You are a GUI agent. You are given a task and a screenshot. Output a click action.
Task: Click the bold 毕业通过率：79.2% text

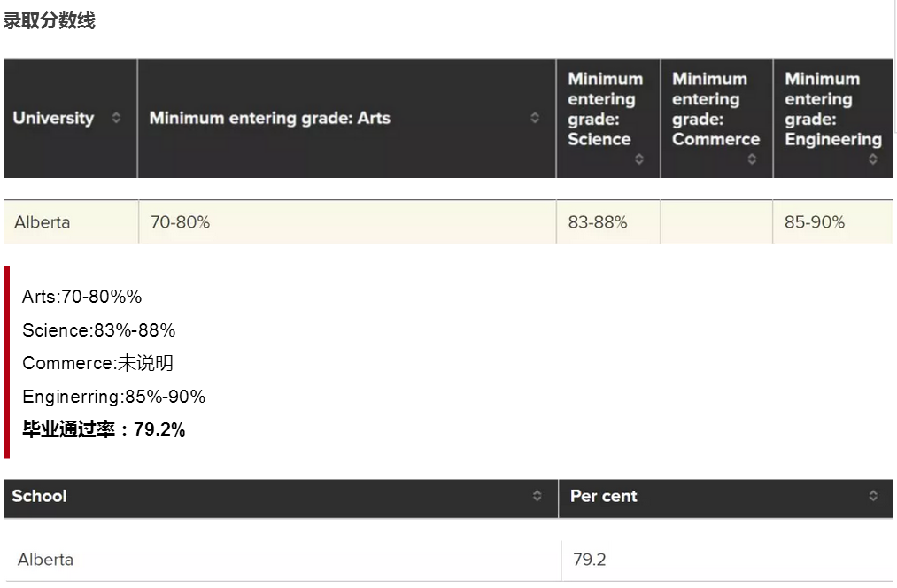[x=104, y=430]
